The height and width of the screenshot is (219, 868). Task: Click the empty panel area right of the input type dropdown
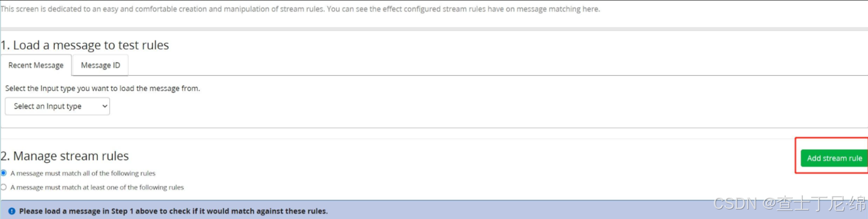(476, 106)
